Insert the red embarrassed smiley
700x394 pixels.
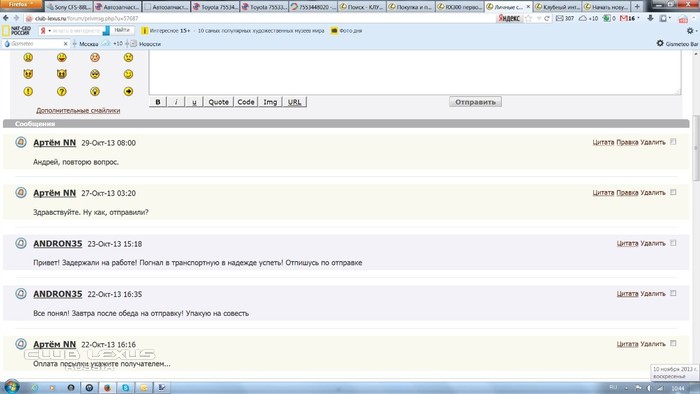pos(95,57)
